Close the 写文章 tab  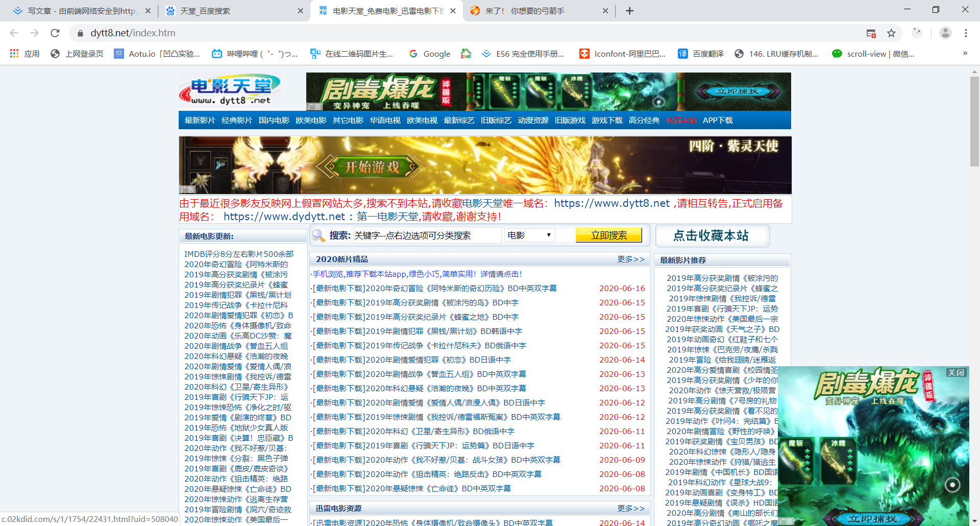click(148, 11)
